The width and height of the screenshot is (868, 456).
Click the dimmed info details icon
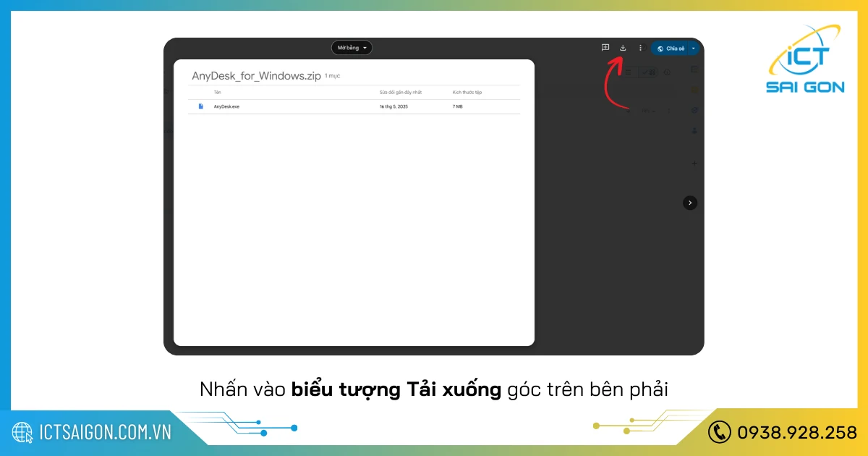667,72
